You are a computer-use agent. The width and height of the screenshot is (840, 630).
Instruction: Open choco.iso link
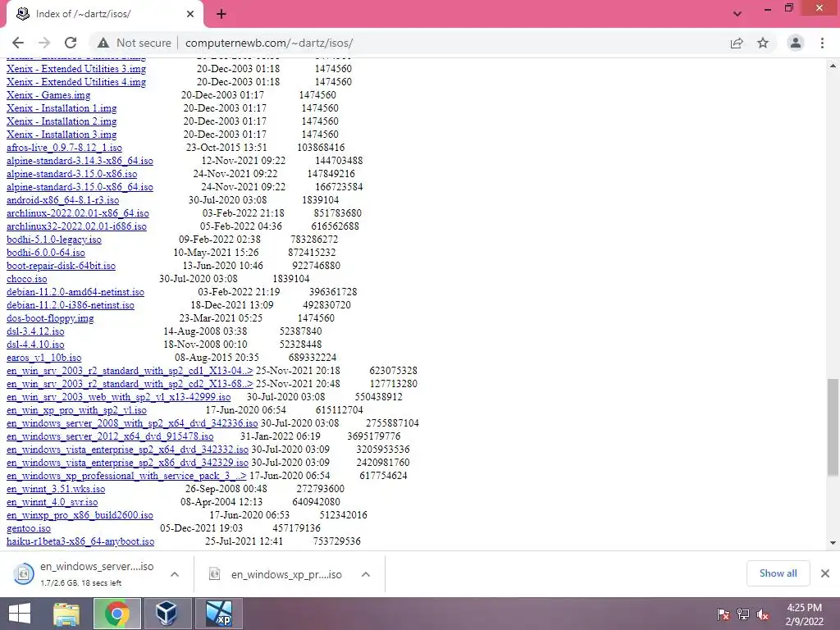point(27,279)
